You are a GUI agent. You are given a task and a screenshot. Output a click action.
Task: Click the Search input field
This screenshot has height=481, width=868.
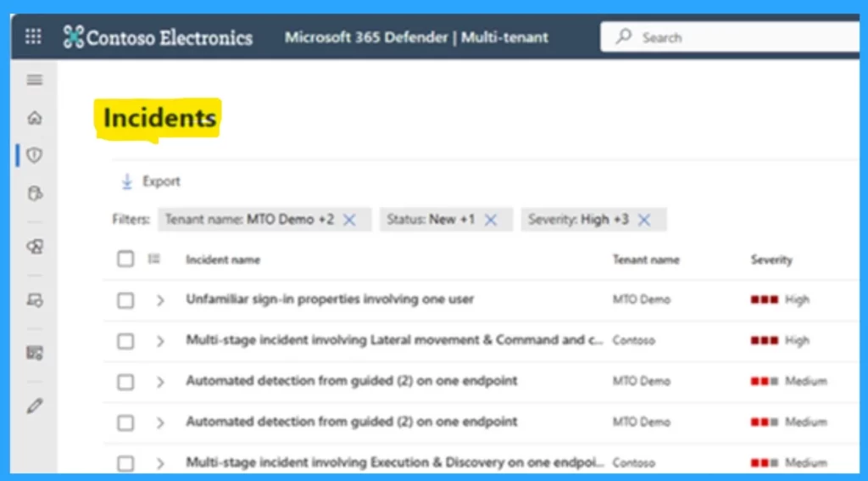tap(731, 37)
